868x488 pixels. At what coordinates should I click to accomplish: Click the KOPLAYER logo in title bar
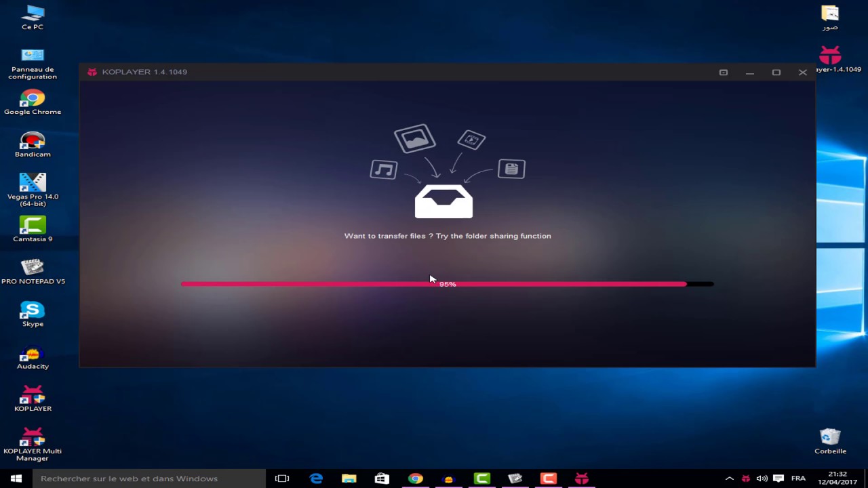(x=92, y=72)
